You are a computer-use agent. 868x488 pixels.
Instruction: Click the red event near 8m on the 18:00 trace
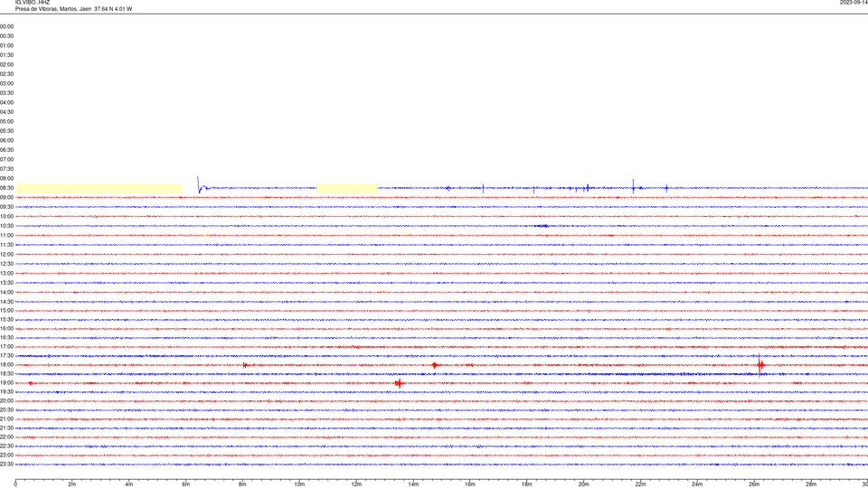coord(245,365)
